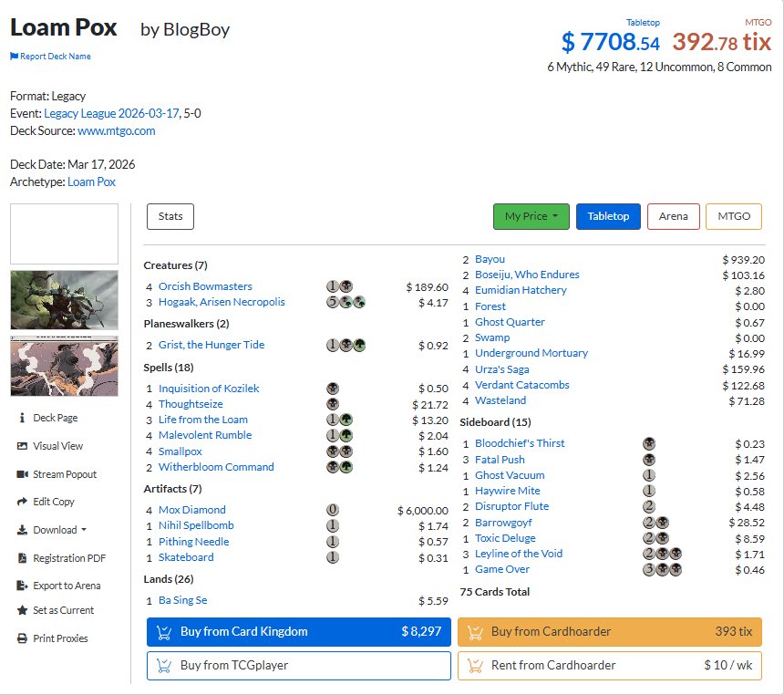
Task: Open Bloodchief's Thirst sideboard link
Action: [520, 443]
